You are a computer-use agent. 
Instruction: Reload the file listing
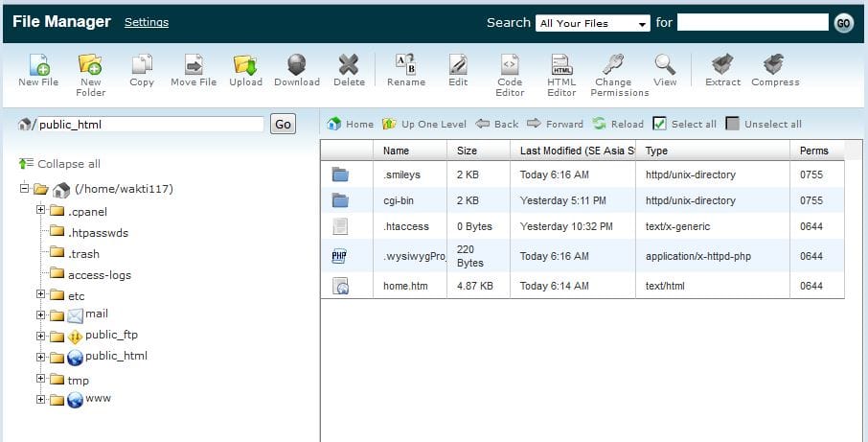(x=618, y=124)
